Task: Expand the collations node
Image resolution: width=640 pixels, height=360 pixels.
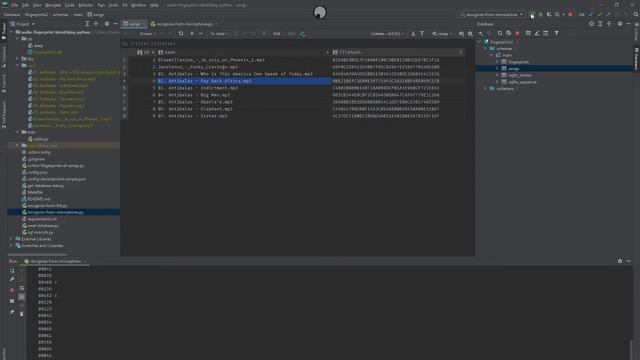Action: coord(486,89)
